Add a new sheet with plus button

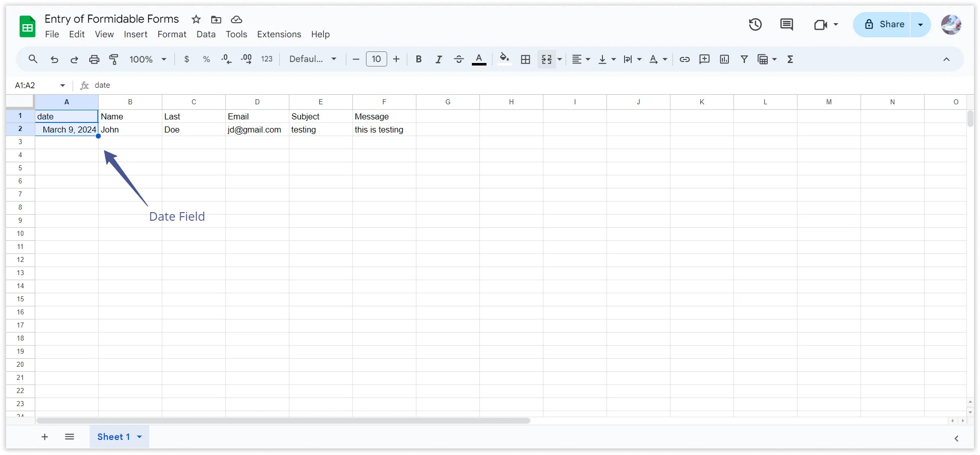[45, 437]
